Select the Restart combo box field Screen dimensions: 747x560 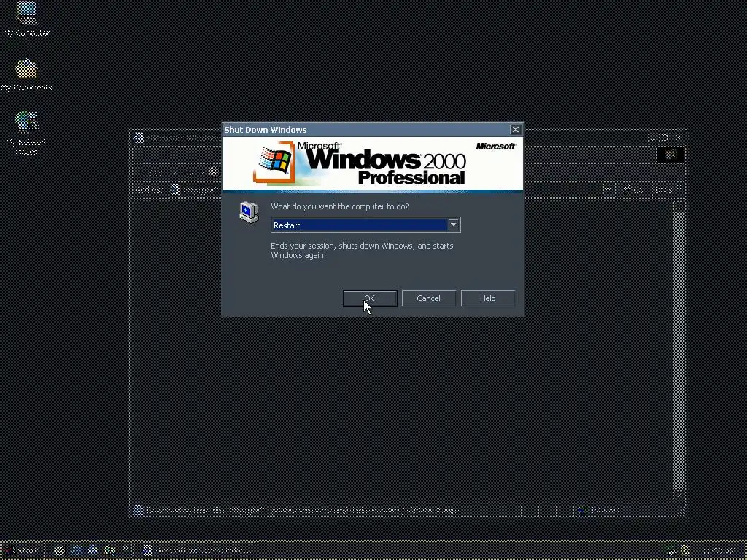point(365,225)
